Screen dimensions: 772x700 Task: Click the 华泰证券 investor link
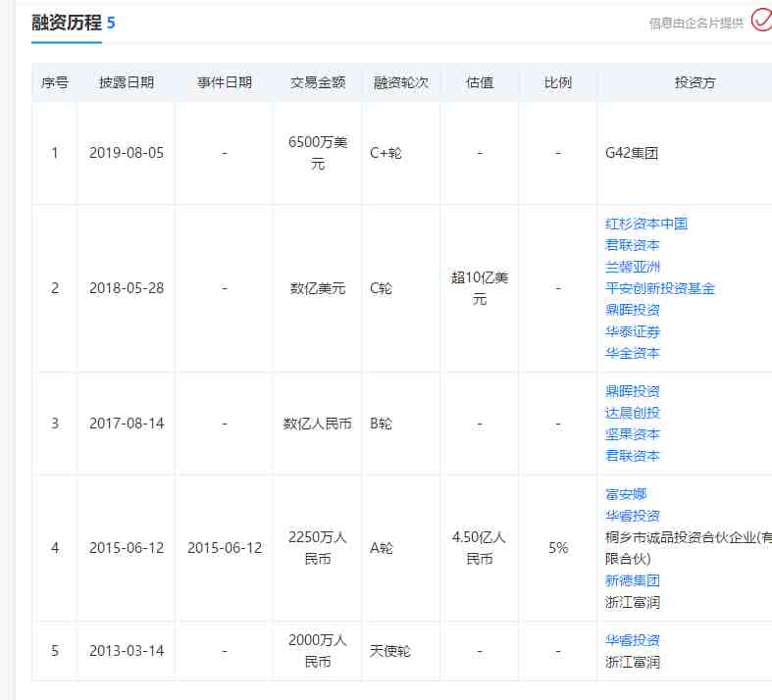tap(632, 331)
